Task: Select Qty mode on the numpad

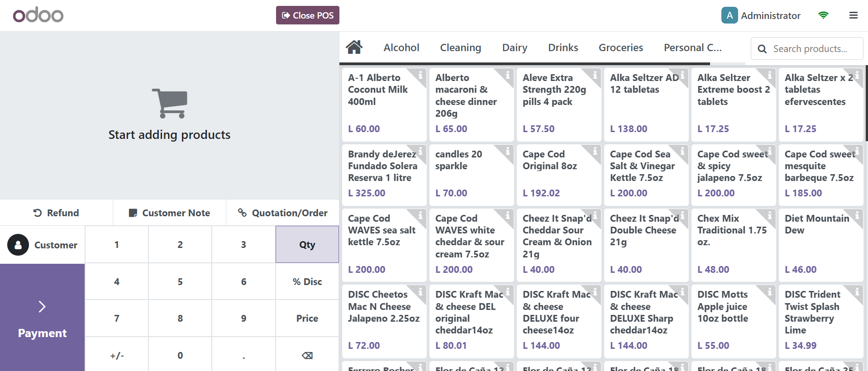Action: tap(307, 244)
